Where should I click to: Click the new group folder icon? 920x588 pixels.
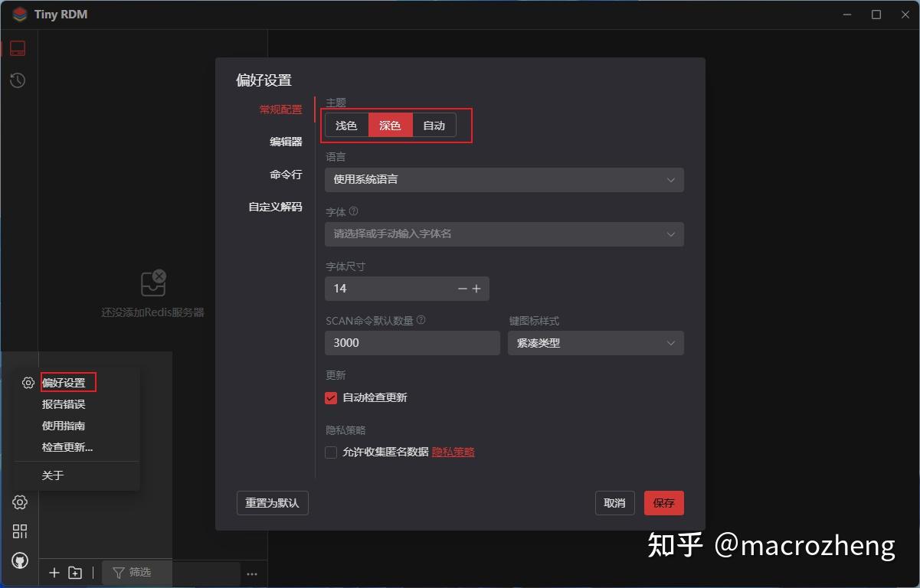[x=75, y=573]
